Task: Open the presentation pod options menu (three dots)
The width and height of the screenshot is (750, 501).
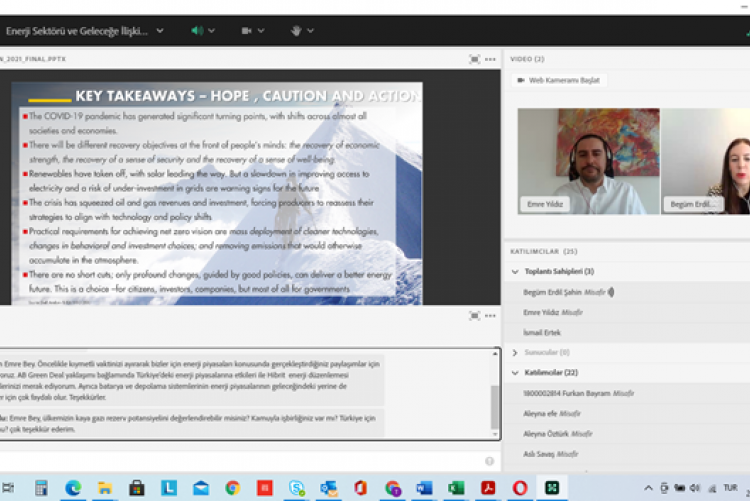Action: [x=490, y=59]
